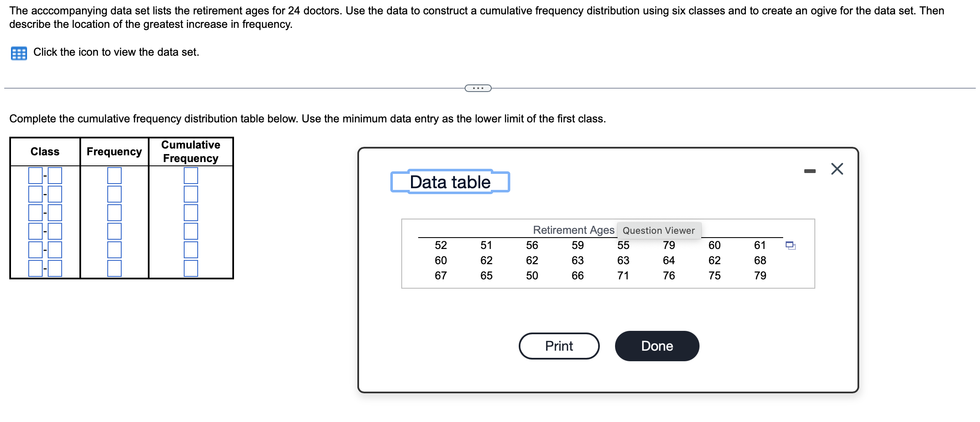Click sixth class upper limit box
Screen dimensions: 980x422
(x=55, y=268)
